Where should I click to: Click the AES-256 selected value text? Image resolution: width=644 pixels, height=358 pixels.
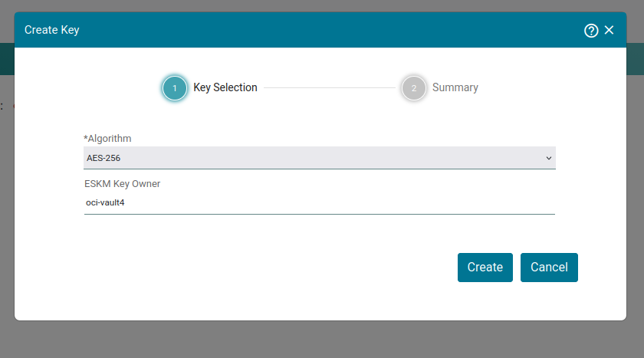pyautogui.click(x=103, y=158)
